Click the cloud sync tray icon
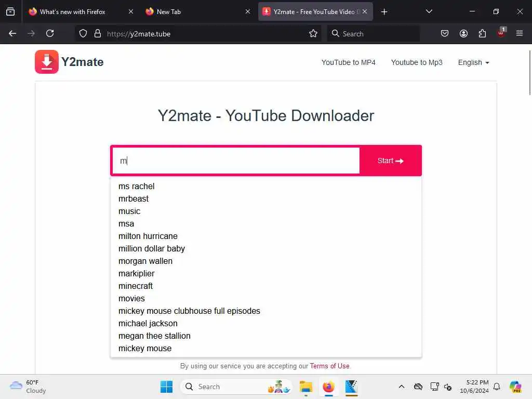The width and height of the screenshot is (532, 399). click(x=418, y=387)
